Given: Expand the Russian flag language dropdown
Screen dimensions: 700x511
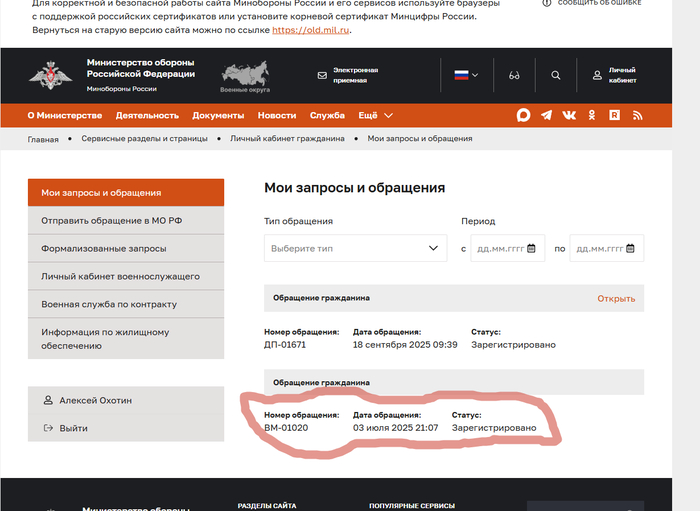Looking at the screenshot, I should pyautogui.click(x=466, y=75).
